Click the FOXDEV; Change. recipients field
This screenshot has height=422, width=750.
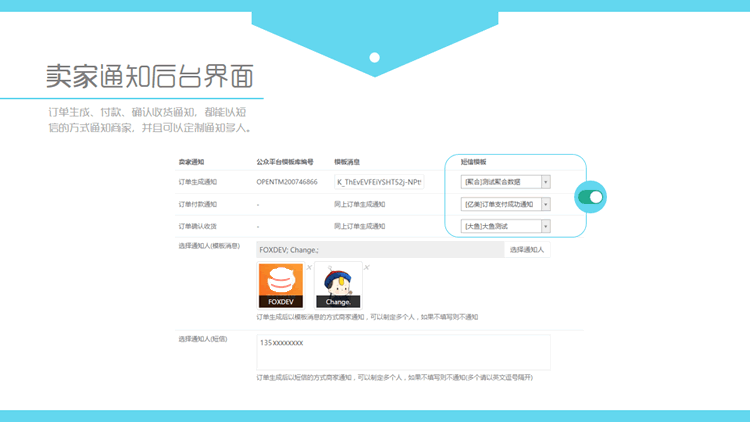pos(380,250)
